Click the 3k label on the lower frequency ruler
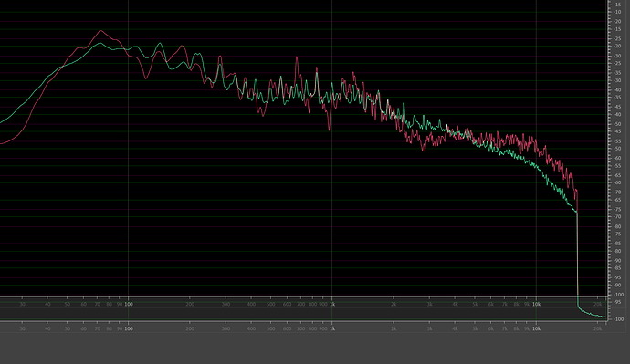Viewport: 630px width, 364px height. [x=429, y=328]
